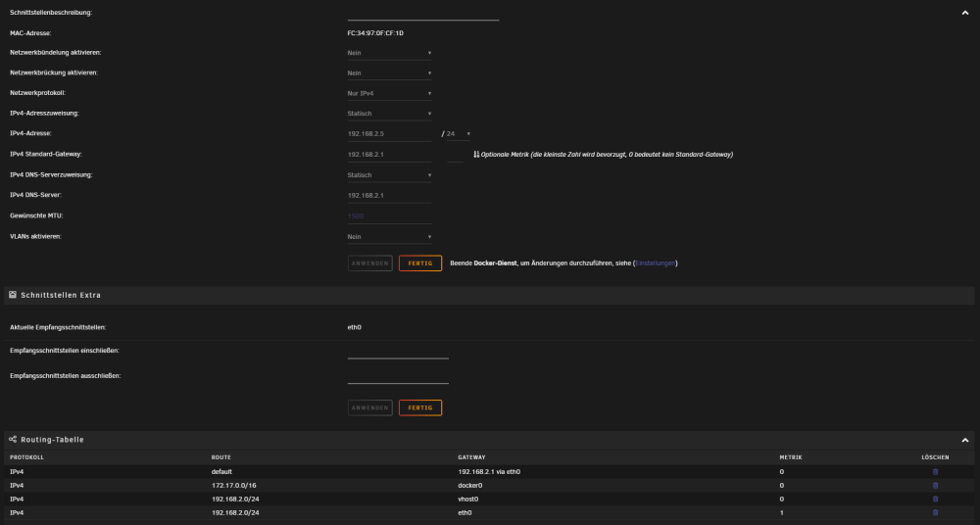Open Netzwerkbündelung aktivieren dropdown

[x=389, y=53]
